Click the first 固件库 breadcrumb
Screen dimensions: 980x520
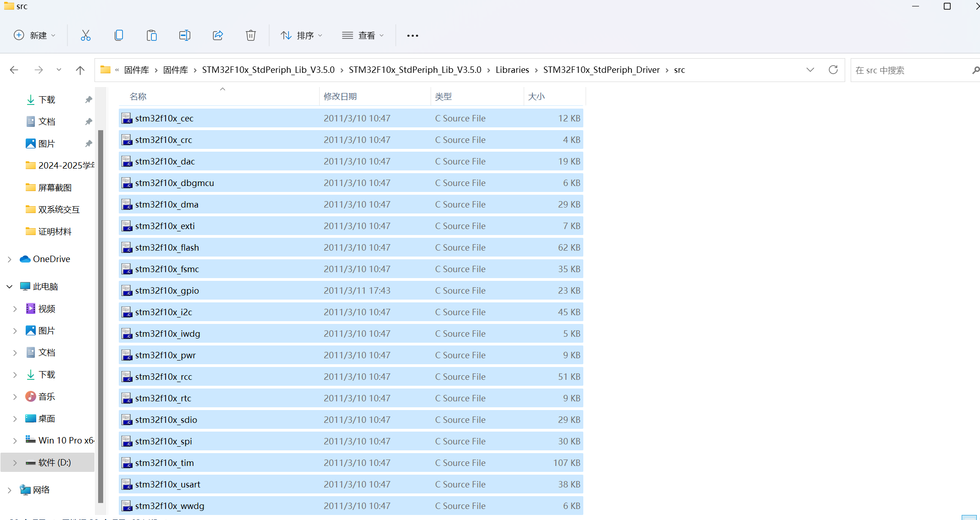click(x=137, y=70)
